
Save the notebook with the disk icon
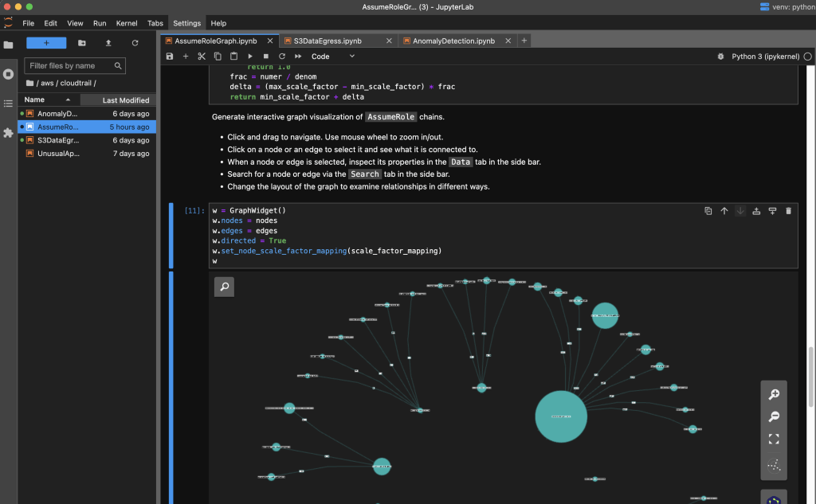[x=170, y=57]
